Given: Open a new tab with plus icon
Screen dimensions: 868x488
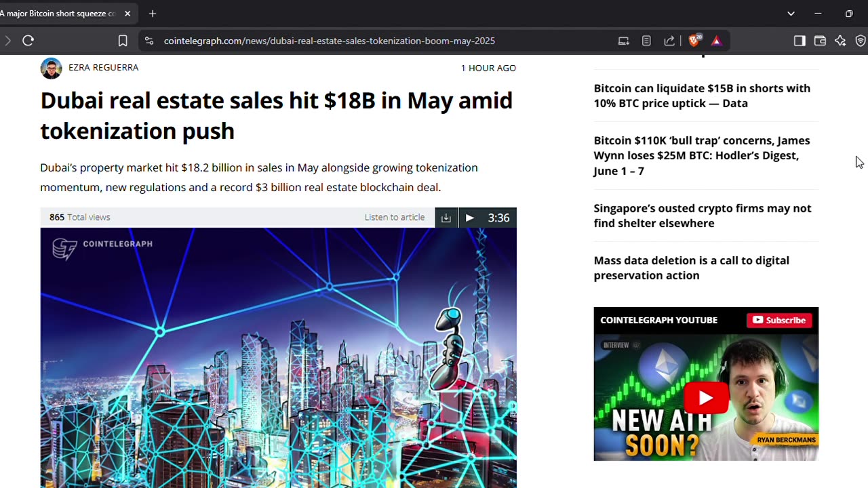Looking at the screenshot, I should 153,14.
